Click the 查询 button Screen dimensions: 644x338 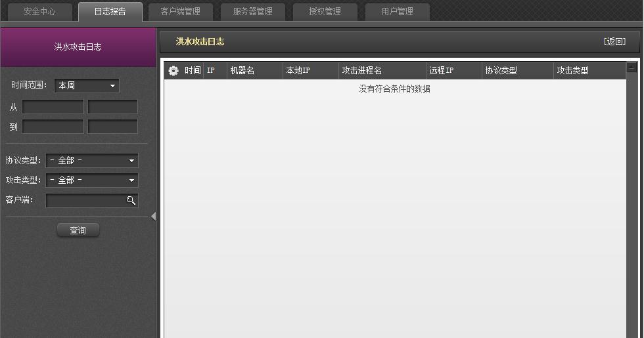(78, 230)
